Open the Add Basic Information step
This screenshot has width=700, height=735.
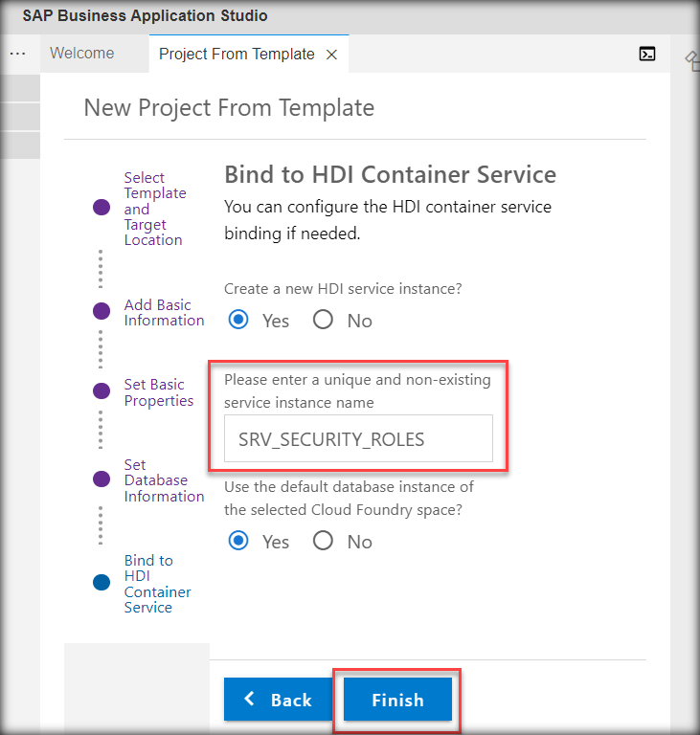164,312
